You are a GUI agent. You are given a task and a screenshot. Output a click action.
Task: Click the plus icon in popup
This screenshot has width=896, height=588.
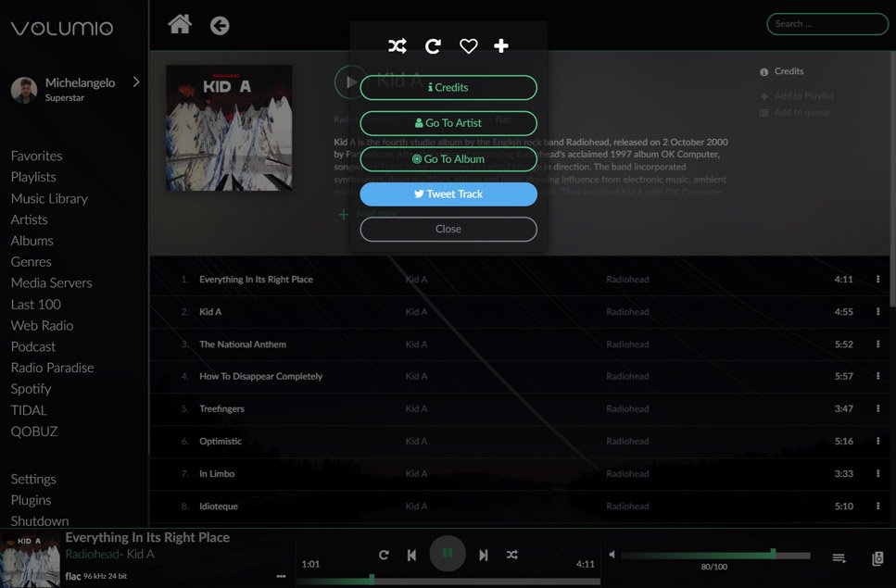coord(501,46)
